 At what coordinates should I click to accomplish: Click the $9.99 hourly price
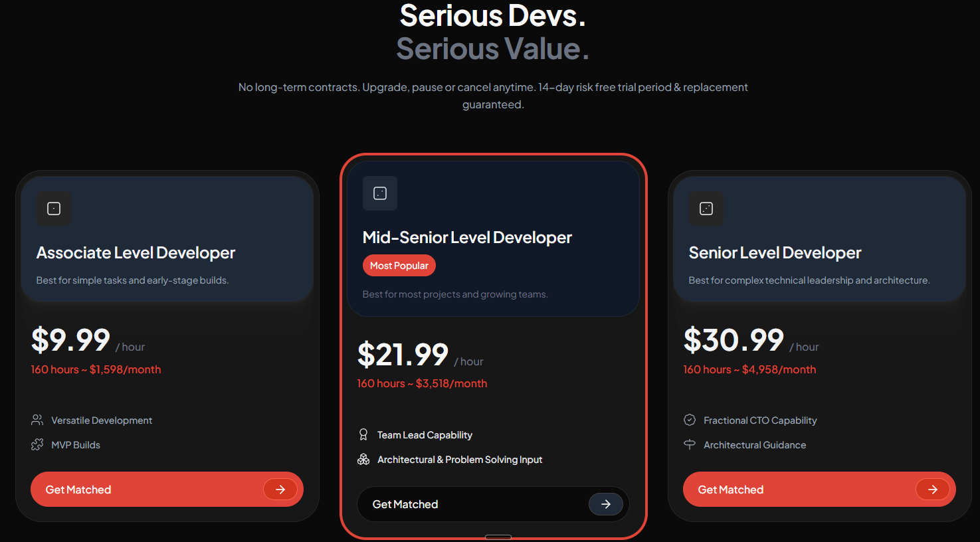pos(70,340)
